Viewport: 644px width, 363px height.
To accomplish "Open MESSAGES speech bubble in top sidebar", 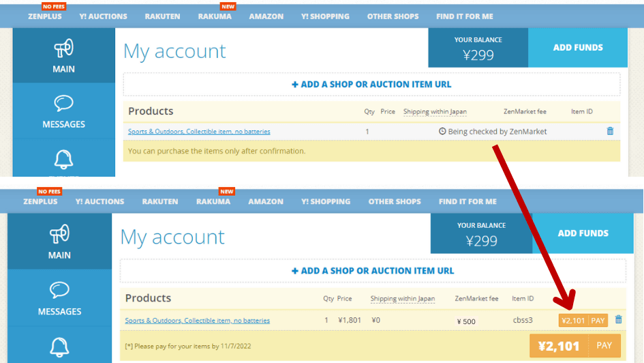I will tap(63, 103).
